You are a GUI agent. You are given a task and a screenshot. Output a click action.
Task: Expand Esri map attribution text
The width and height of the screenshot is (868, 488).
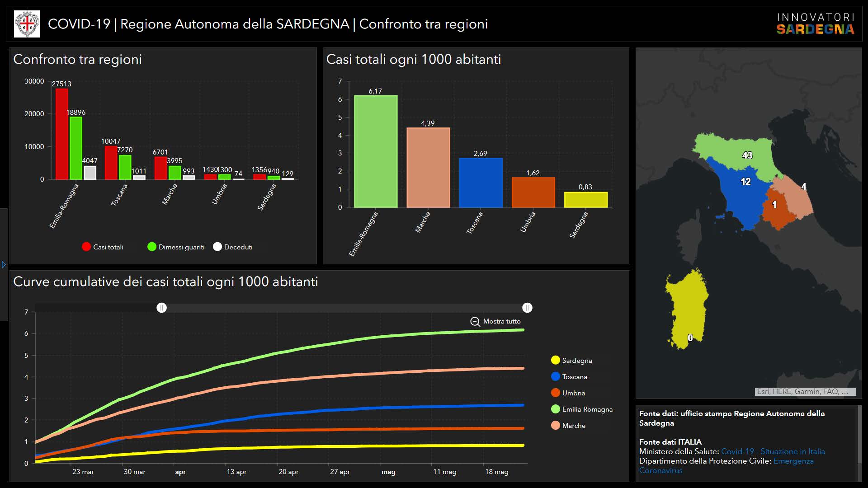click(805, 392)
